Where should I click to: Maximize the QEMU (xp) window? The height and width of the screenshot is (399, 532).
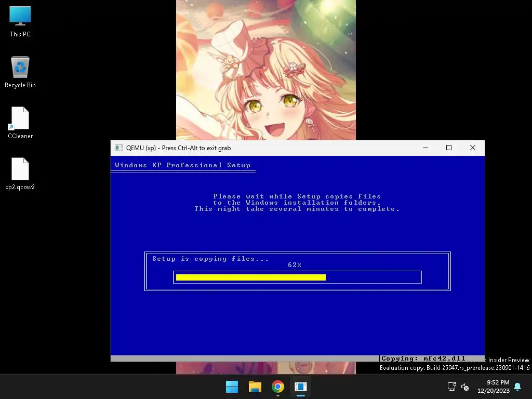[x=449, y=148]
